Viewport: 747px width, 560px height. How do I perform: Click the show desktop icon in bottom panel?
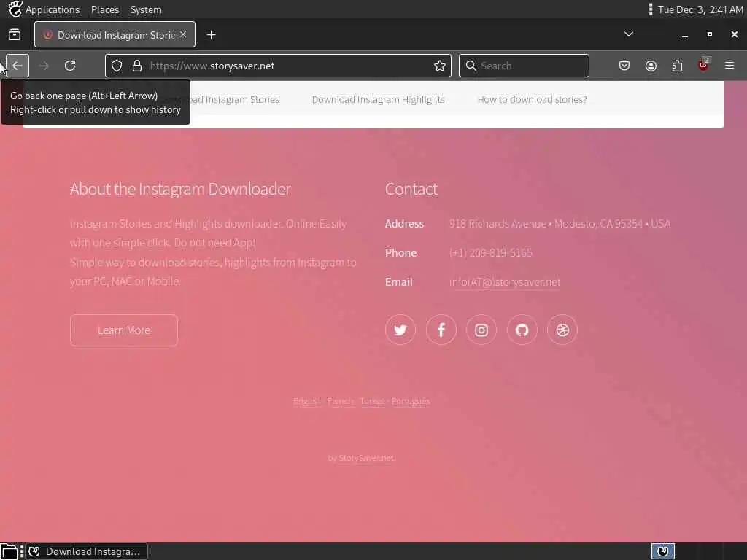pyautogui.click(x=9, y=551)
